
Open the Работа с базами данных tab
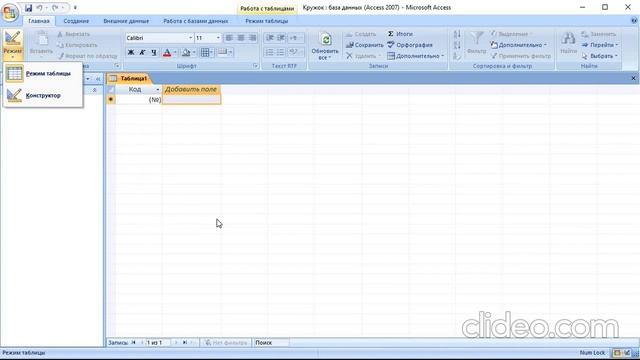[196, 21]
